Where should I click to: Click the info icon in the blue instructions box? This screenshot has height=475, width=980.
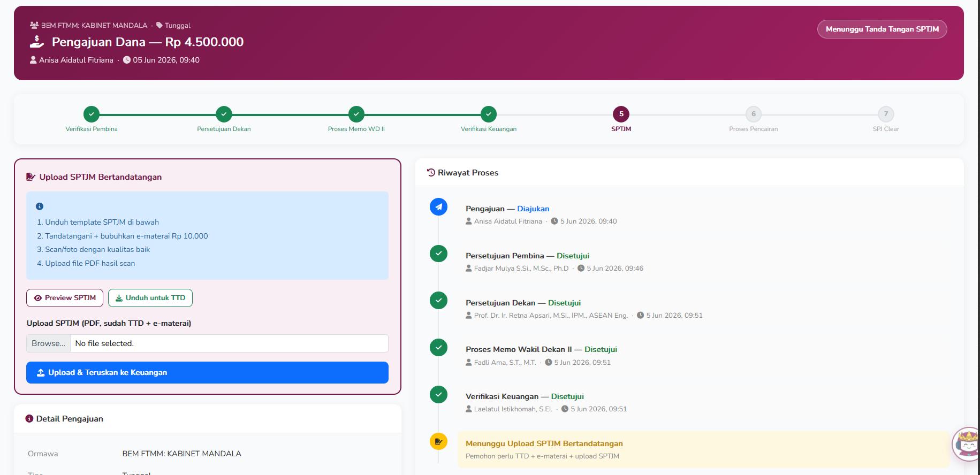[x=40, y=206]
